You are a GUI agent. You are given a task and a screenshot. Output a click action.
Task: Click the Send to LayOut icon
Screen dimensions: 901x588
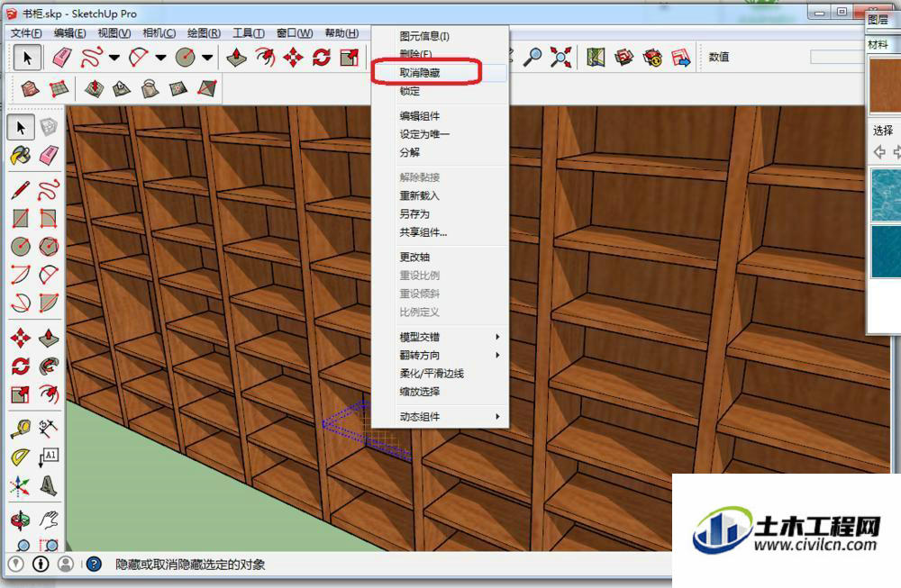681,57
